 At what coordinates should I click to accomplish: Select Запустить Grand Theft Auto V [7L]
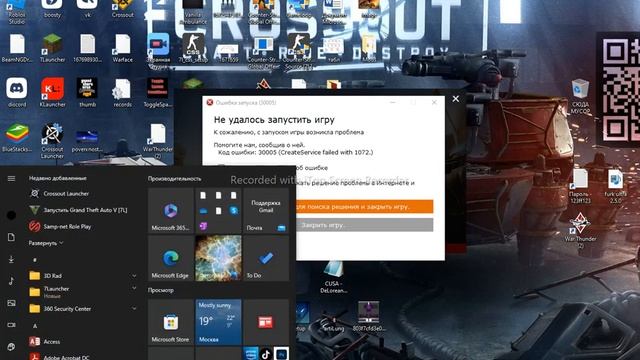(x=82, y=210)
